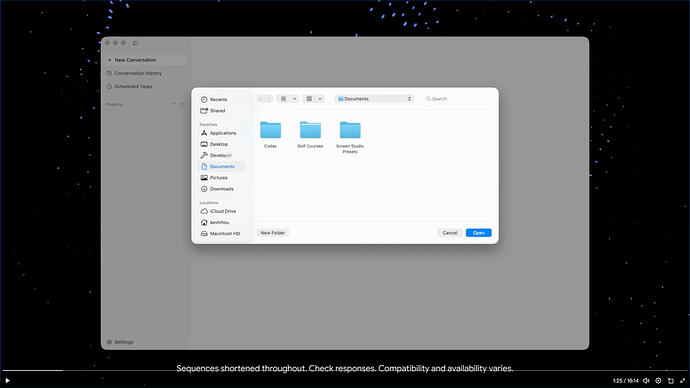Click in the file dialog Search field
The width and height of the screenshot is (690, 388).
[458, 99]
